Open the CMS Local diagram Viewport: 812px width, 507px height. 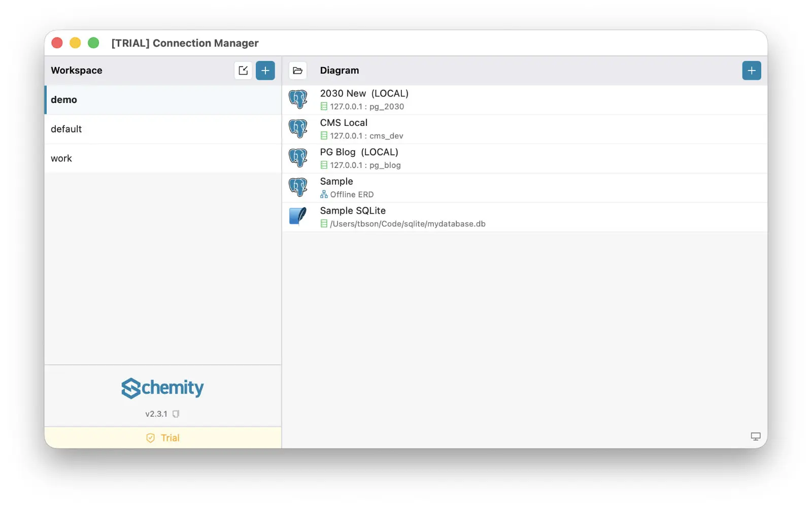pyautogui.click(x=525, y=129)
